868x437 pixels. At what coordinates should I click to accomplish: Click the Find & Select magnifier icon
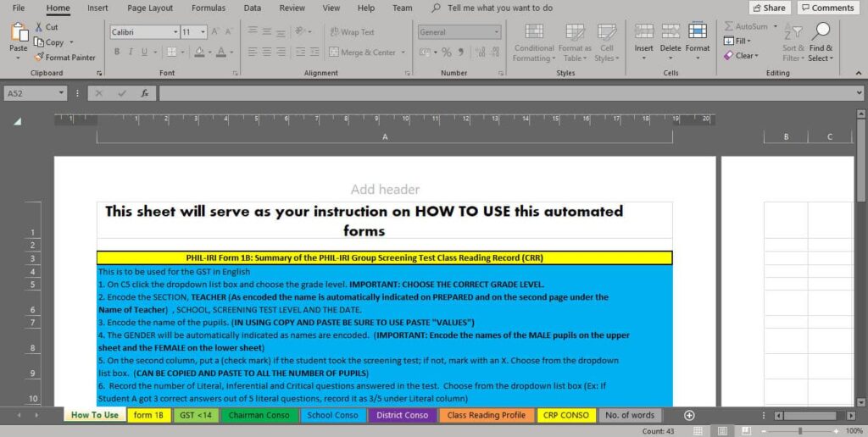[x=821, y=34]
